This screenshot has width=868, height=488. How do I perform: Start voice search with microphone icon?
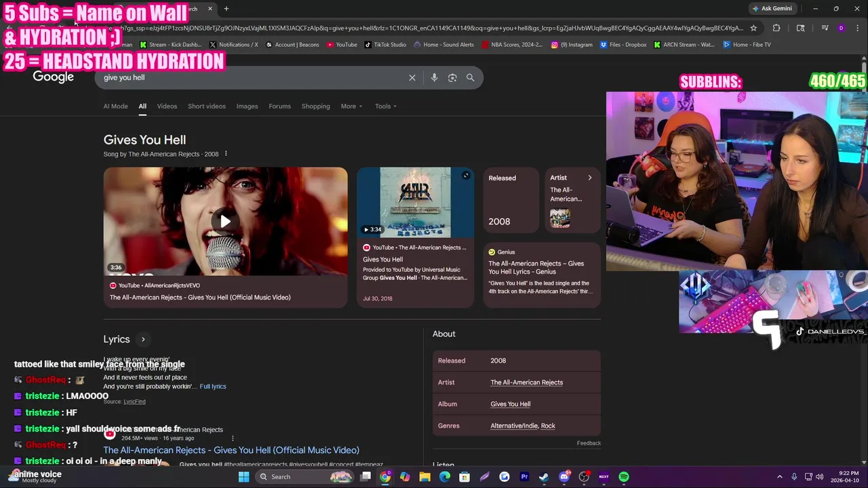pos(434,77)
